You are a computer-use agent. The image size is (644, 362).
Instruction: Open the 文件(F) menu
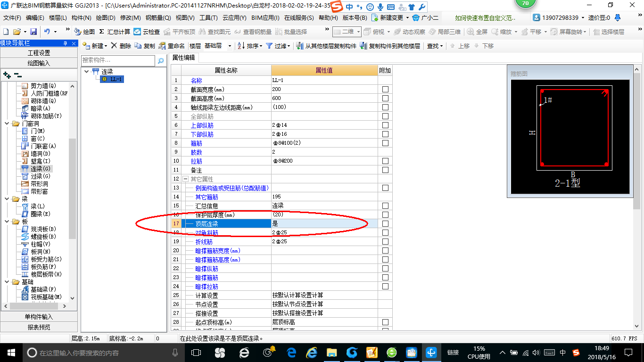[x=12, y=18]
